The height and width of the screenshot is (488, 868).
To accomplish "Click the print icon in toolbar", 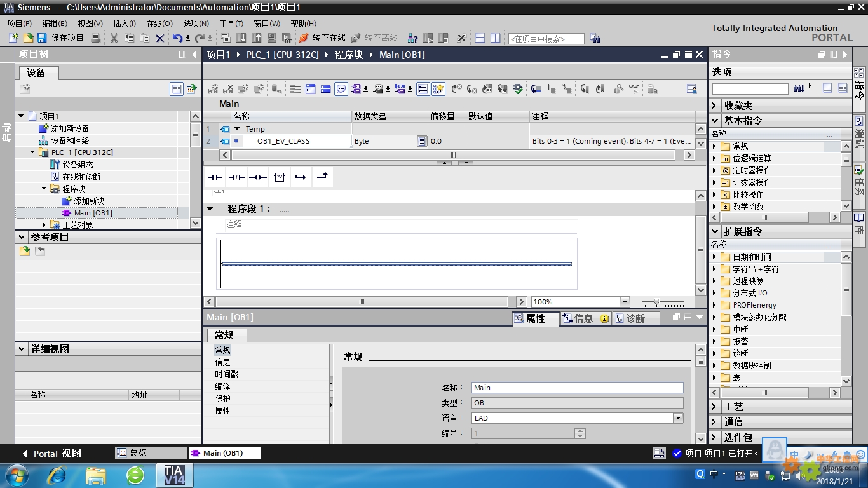I will (x=95, y=38).
